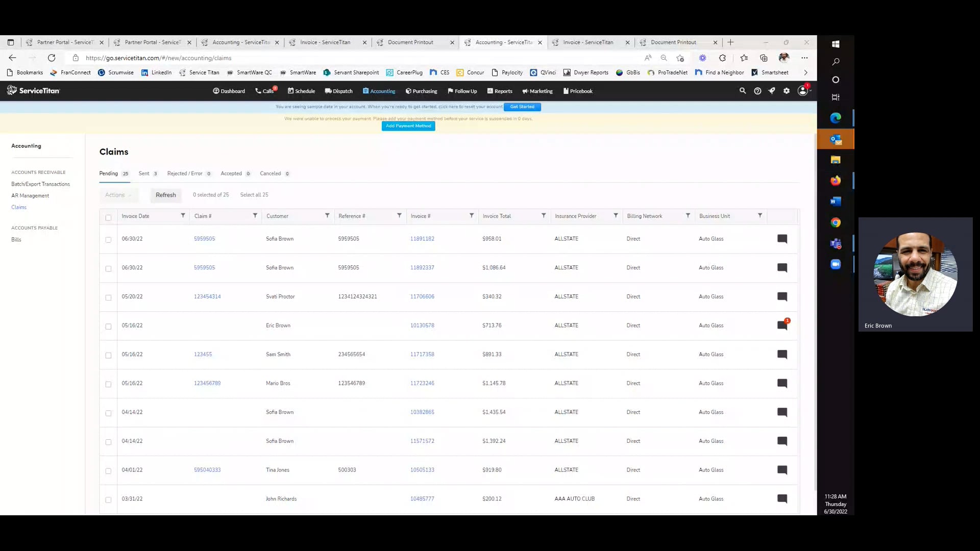Viewport: 980px width, 551px height.
Task: Click the Refresh button
Action: [x=165, y=194]
